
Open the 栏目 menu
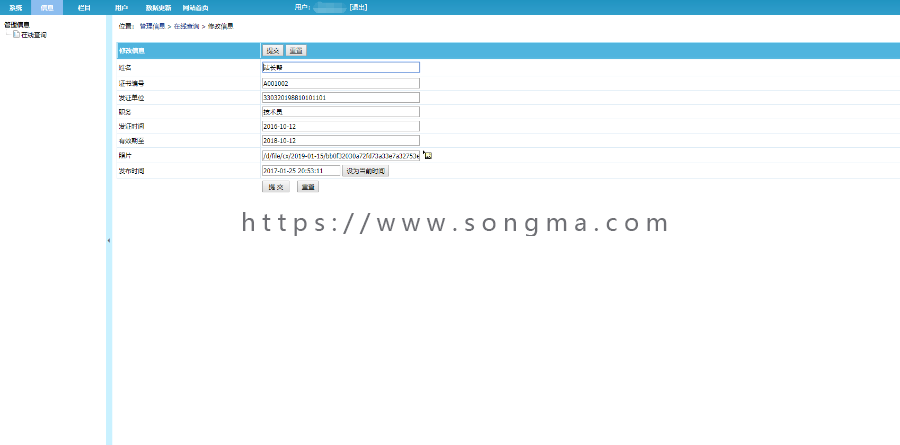[84, 7]
